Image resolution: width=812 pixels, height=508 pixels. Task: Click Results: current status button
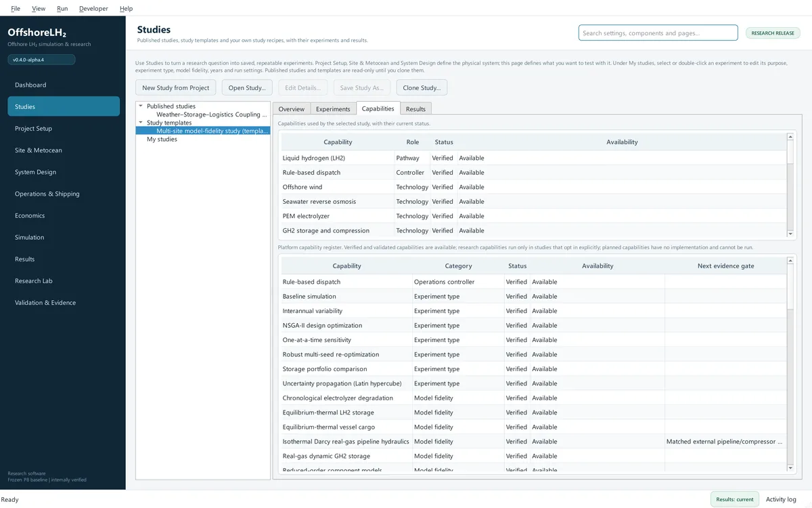pyautogui.click(x=735, y=499)
